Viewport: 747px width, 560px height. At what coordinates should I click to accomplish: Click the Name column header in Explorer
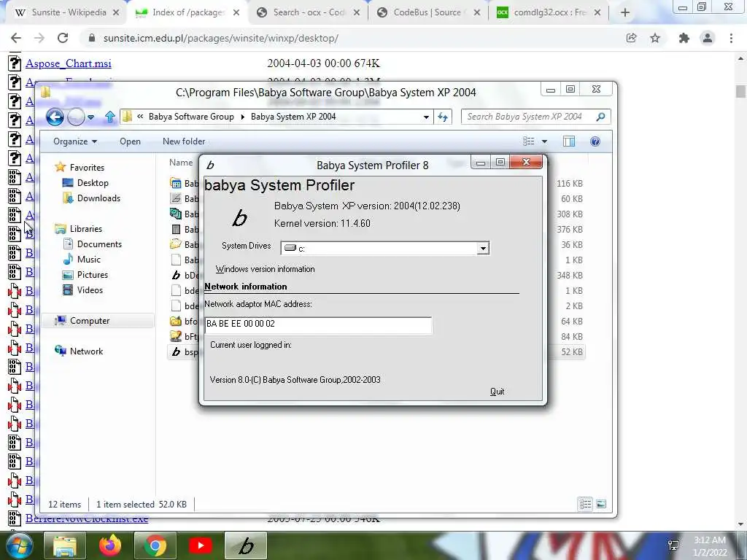pyautogui.click(x=181, y=163)
